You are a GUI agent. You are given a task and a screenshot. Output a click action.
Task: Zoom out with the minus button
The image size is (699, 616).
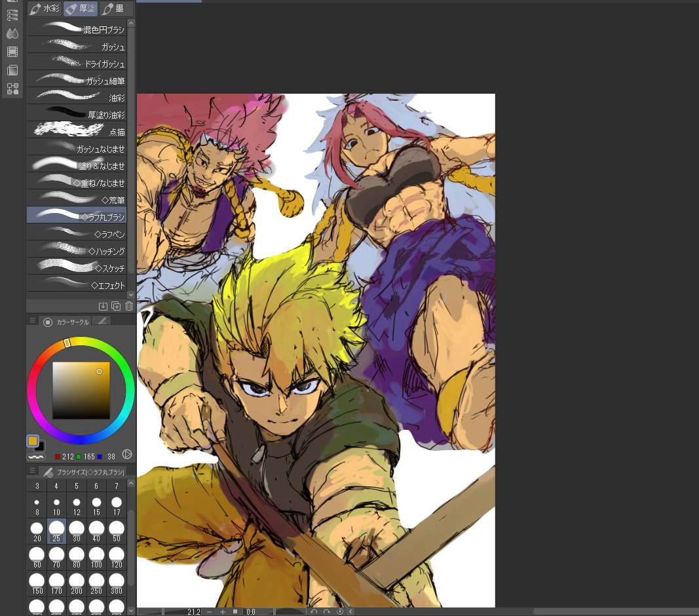pos(210,612)
